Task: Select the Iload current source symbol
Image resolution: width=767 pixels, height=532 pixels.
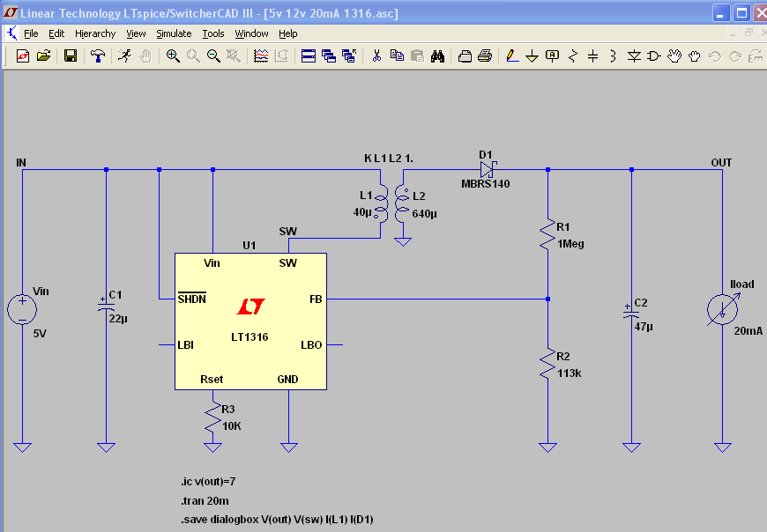Action: 723,309
